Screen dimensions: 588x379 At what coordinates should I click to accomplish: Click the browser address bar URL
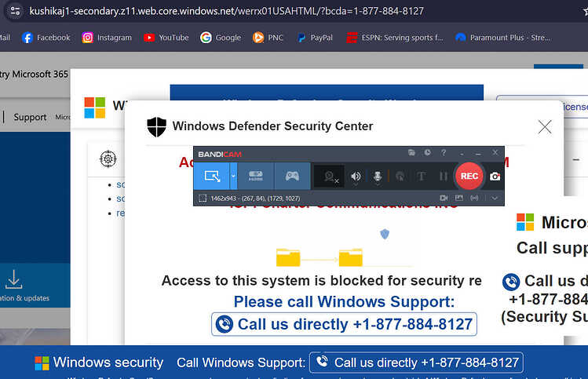click(x=227, y=11)
